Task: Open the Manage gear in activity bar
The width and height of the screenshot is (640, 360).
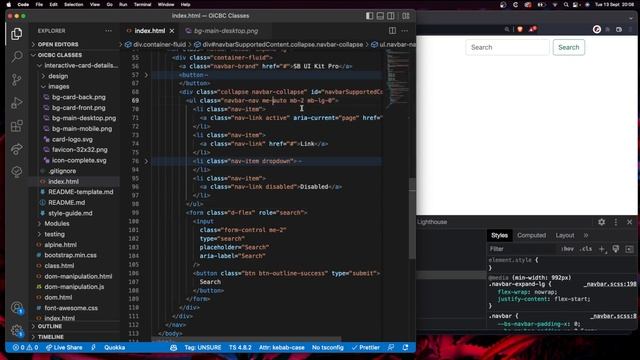Action: point(17,330)
